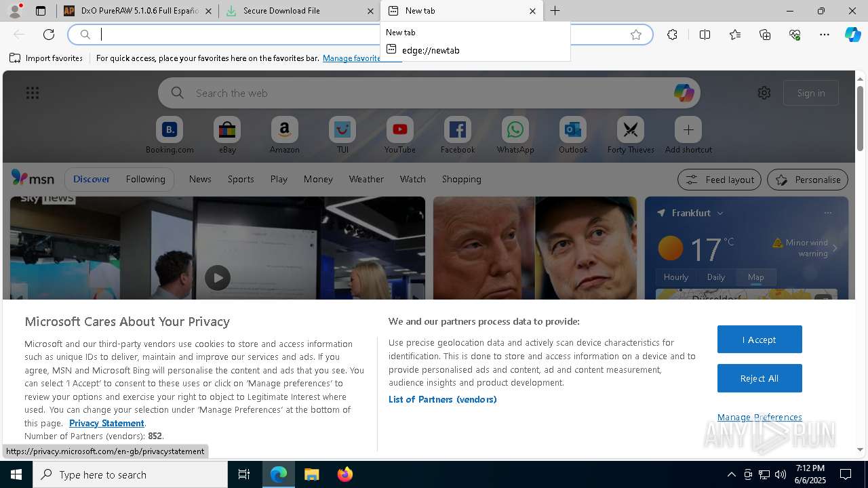868x488 pixels.
Task: Open the Forty Thieves shortcut
Action: 631,135
